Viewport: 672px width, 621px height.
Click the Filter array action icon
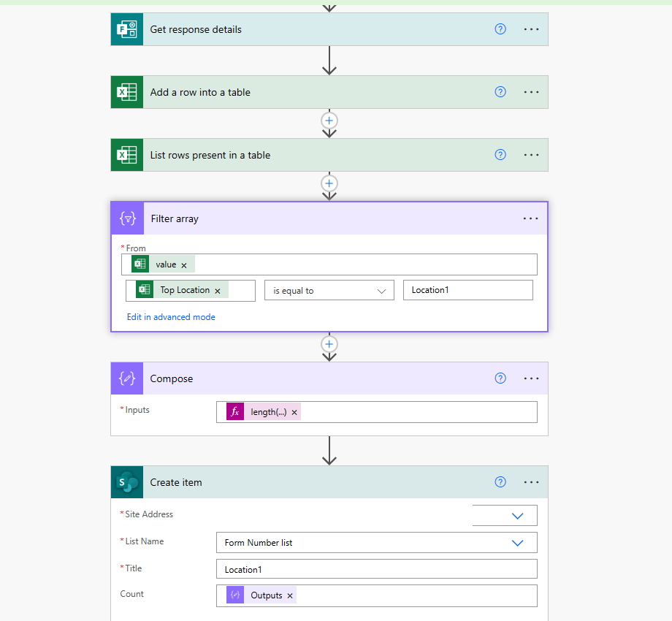pos(126,218)
